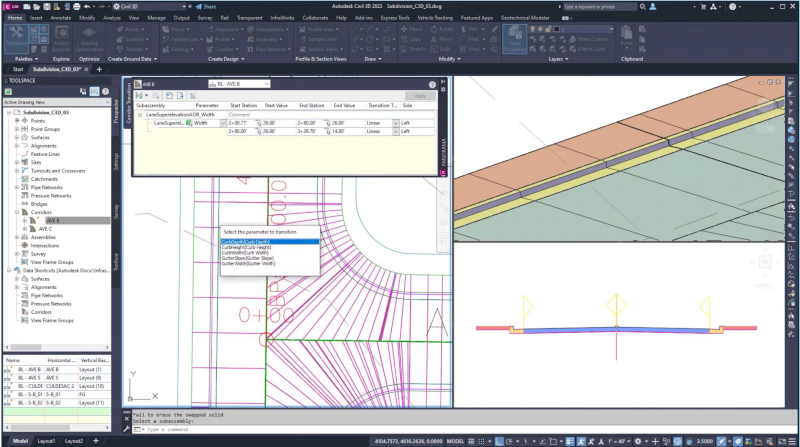Image resolution: width=800 pixels, height=447 pixels.
Task: Toggle MODEL space button in status bar
Action: [x=455, y=441]
